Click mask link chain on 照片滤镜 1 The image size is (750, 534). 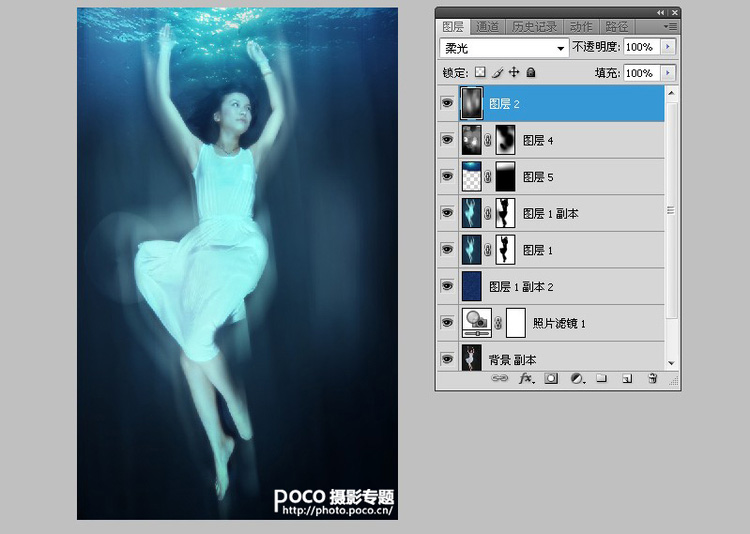(498, 323)
